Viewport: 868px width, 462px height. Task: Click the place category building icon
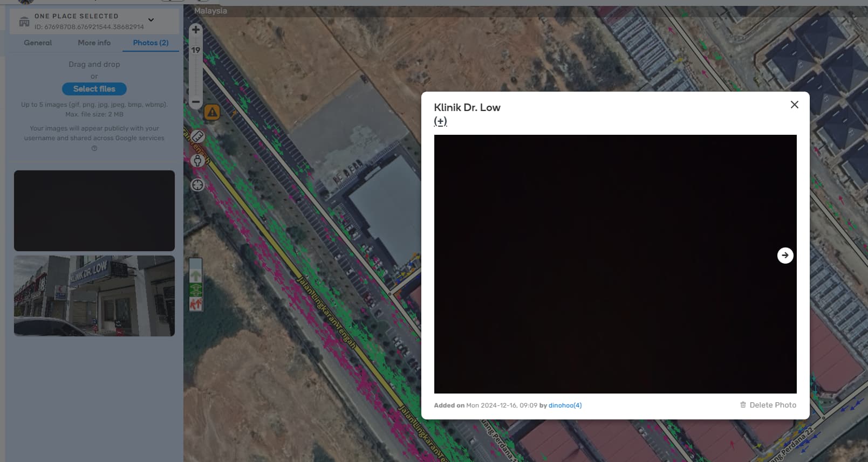coord(24,22)
